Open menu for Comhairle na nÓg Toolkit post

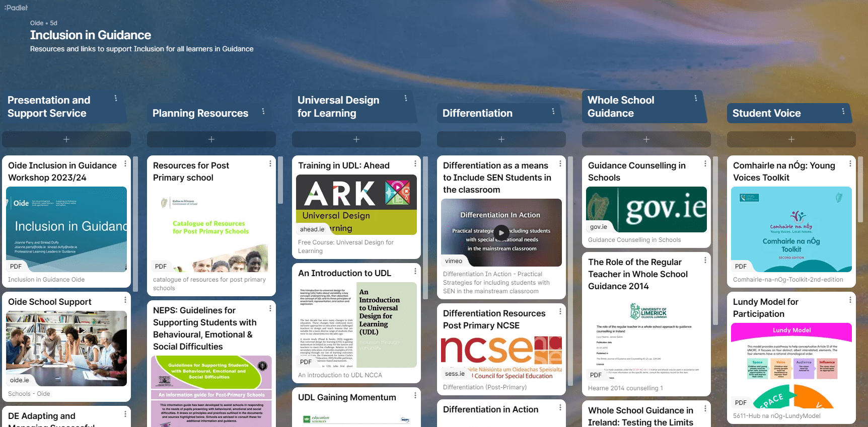click(850, 163)
